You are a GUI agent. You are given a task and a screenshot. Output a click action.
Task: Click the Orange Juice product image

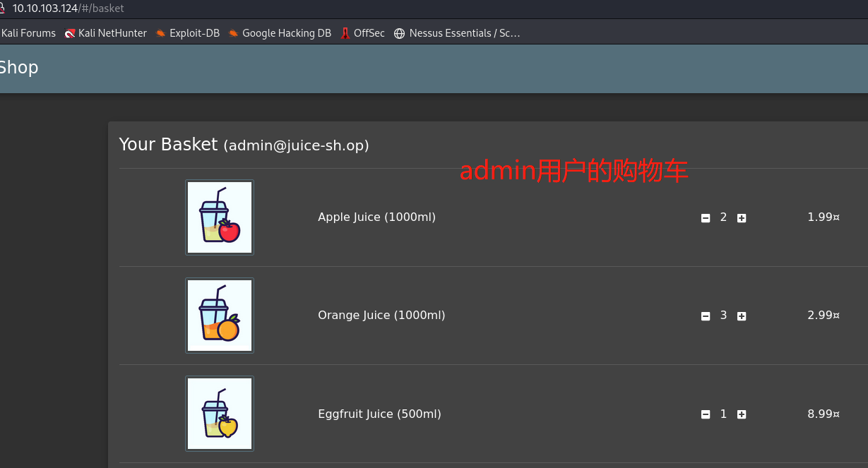pos(220,315)
